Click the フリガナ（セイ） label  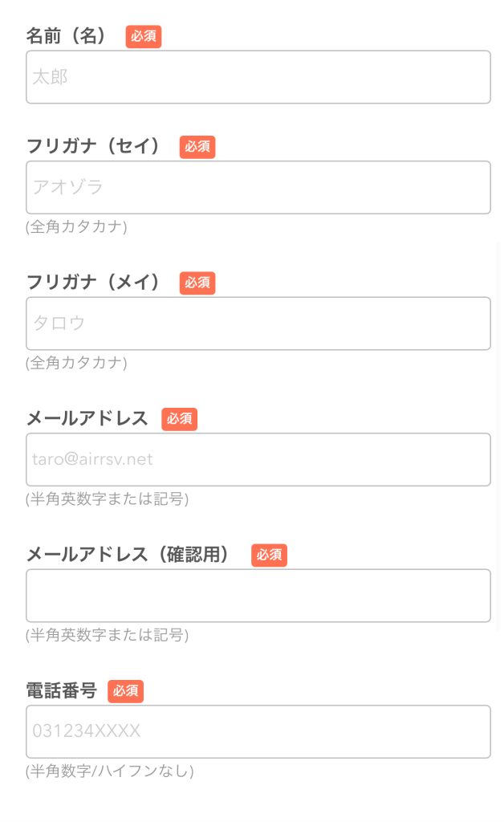pos(94,147)
